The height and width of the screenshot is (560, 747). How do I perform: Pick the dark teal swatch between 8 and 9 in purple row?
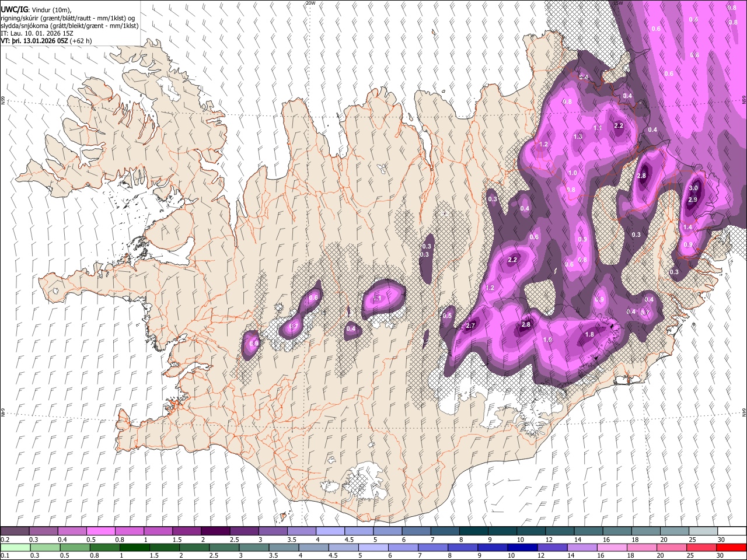coord(473,531)
